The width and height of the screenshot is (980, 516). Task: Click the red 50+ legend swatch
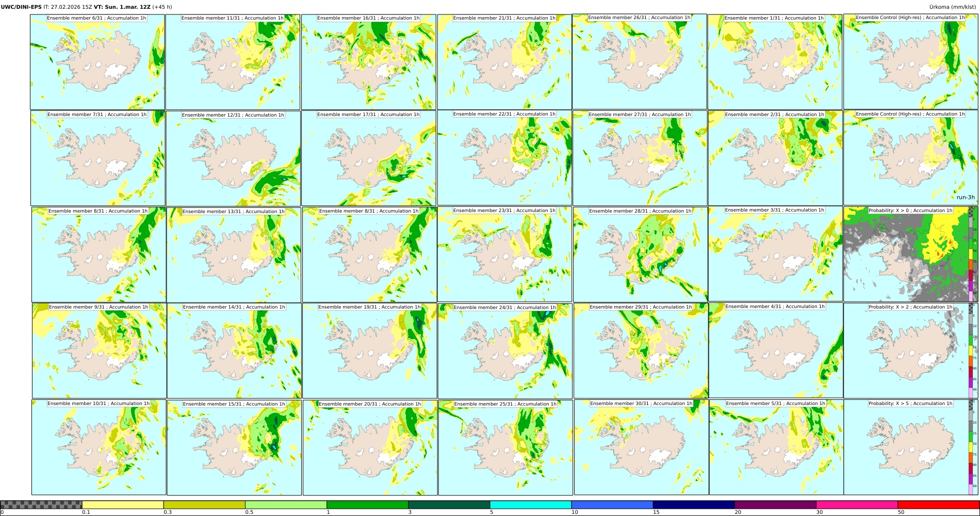pos(939,505)
